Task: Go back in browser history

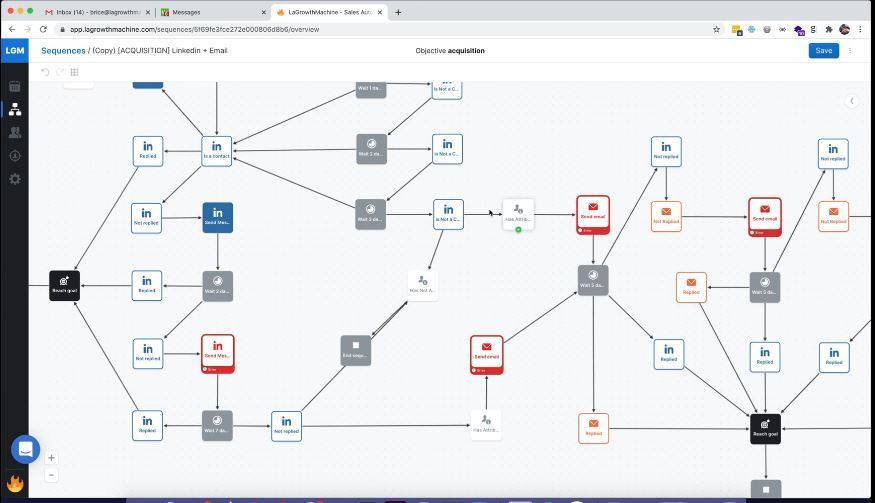Action: 12,29
